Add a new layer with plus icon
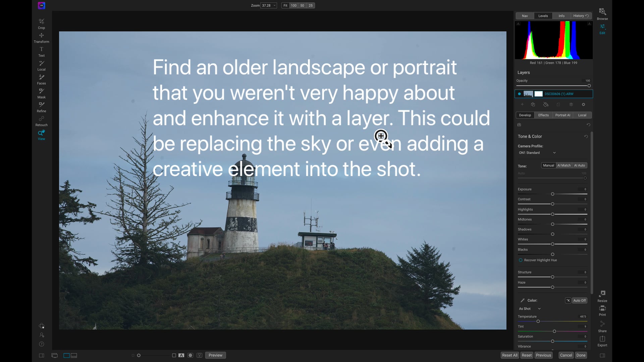The image size is (644, 362). click(522, 105)
